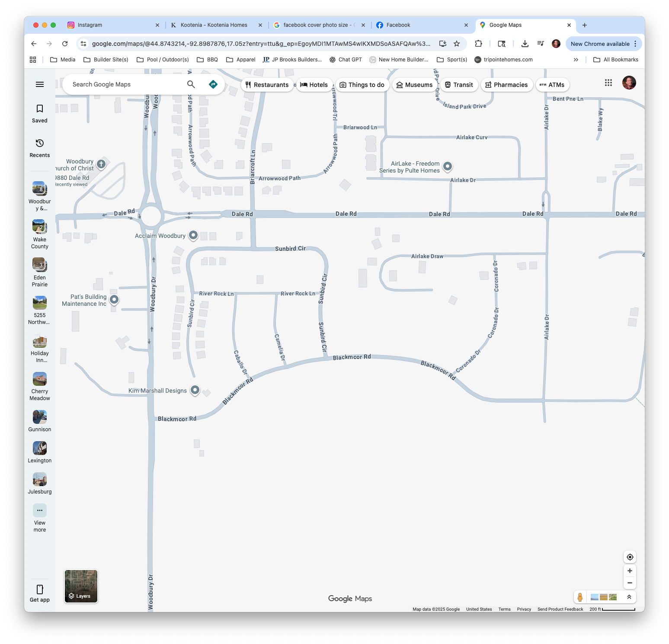Click the search magnifier icon
Image resolution: width=669 pixels, height=644 pixels.
point(191,84)
